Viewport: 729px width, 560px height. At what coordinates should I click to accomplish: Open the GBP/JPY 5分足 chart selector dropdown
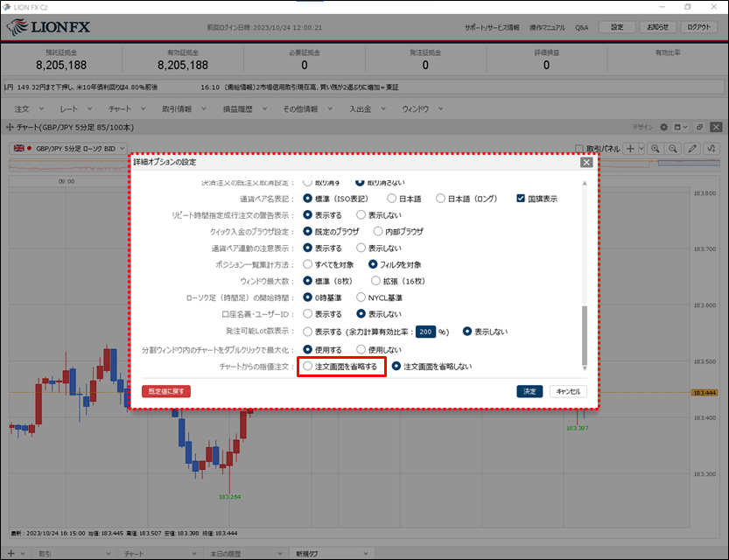tap(68, 148)
